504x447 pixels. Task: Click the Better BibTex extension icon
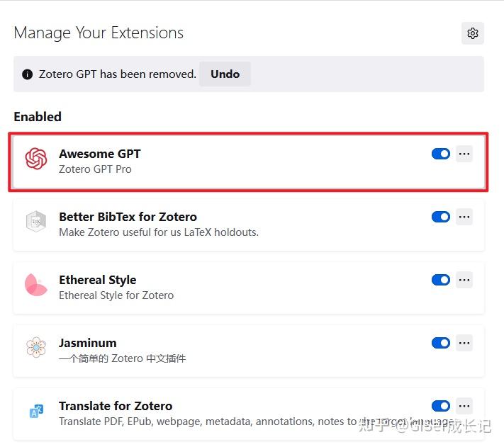(x=35, y=222)
